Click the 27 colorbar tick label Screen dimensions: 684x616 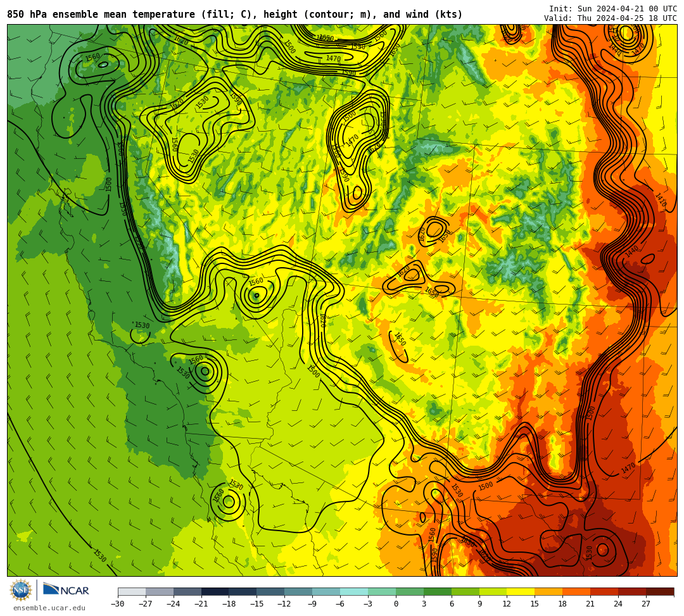point(646,604)
